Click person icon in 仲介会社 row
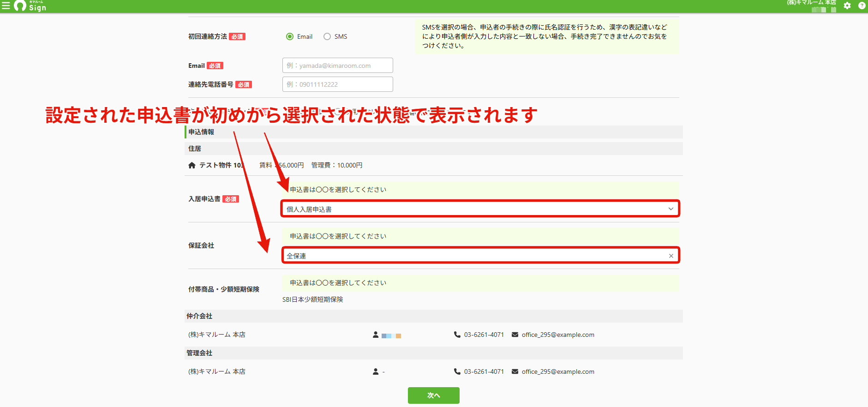Image resolution: width=868 pixels, height=407 pixels. click(x=376, y=335)
